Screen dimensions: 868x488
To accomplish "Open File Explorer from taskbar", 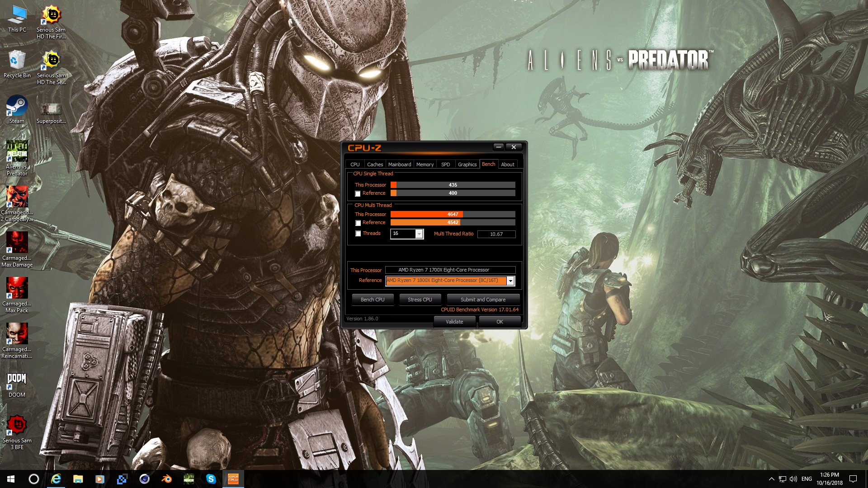I will click(x=78, y=479).
